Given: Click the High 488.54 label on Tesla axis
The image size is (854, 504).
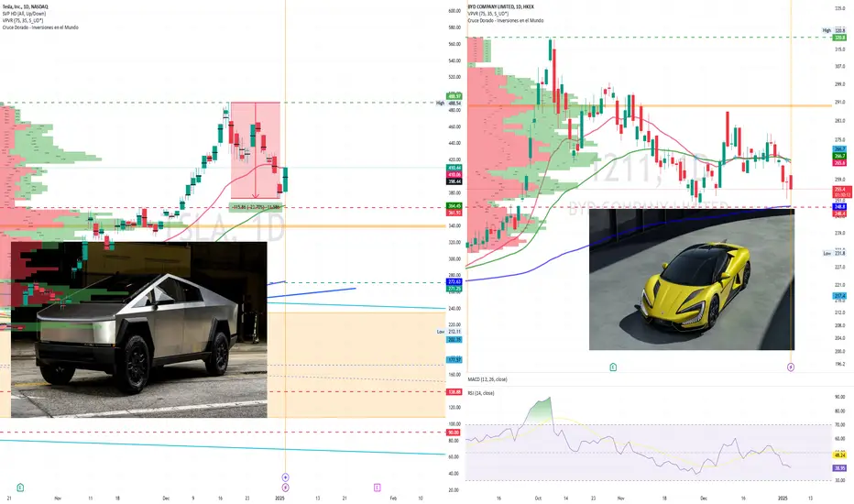Looking at the screenshot, I should (x=449, y=103).
